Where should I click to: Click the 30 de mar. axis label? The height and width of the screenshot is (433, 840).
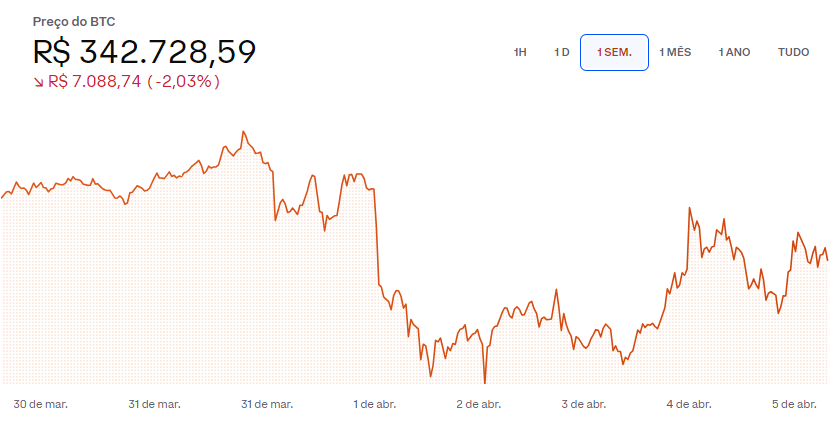click(x=41, y=404)
